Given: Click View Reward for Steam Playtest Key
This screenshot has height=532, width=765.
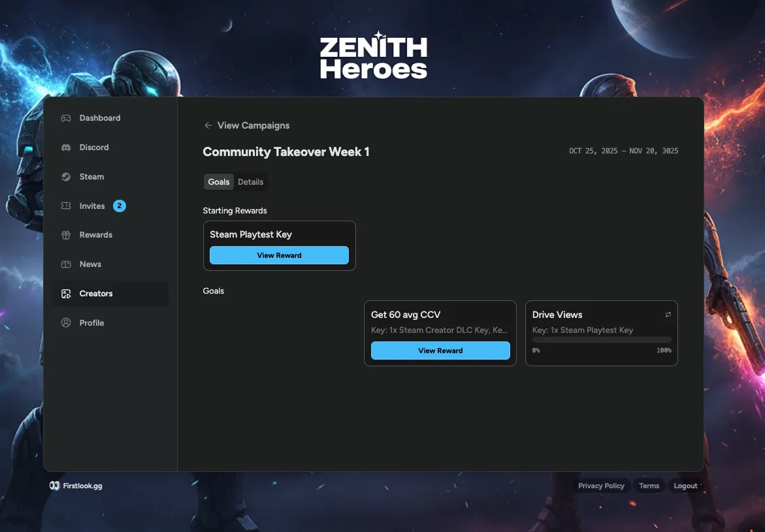Looking at the screenshot, I should coord(279,255).
